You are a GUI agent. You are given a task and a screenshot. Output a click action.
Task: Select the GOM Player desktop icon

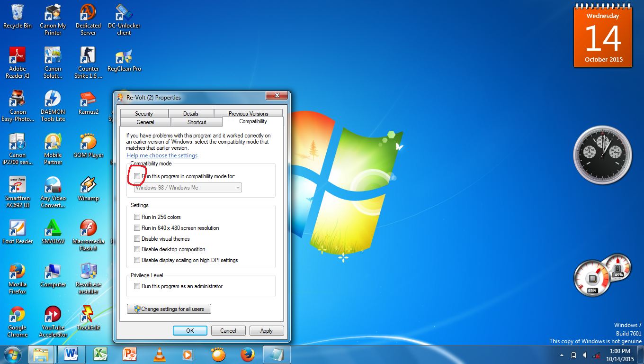pos(88,146)
